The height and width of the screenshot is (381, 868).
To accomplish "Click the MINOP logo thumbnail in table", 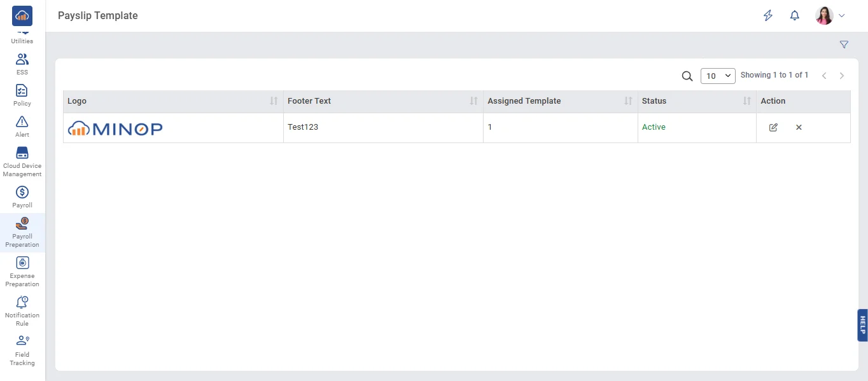I will 115,128.
